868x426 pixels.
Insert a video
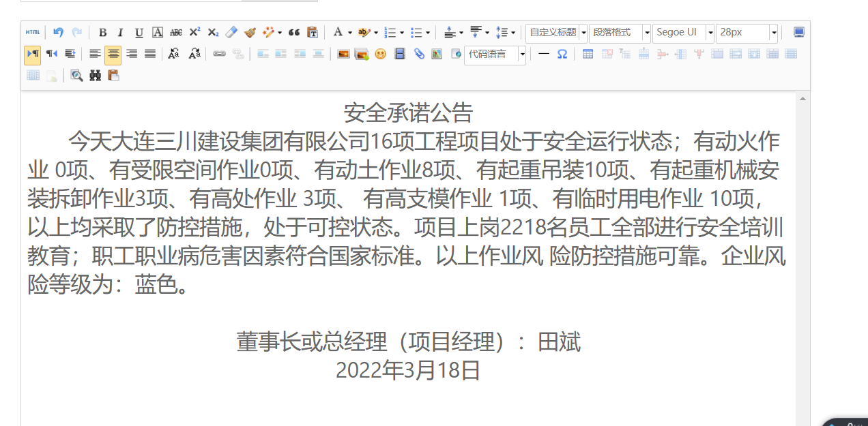[x=400, y=53]
